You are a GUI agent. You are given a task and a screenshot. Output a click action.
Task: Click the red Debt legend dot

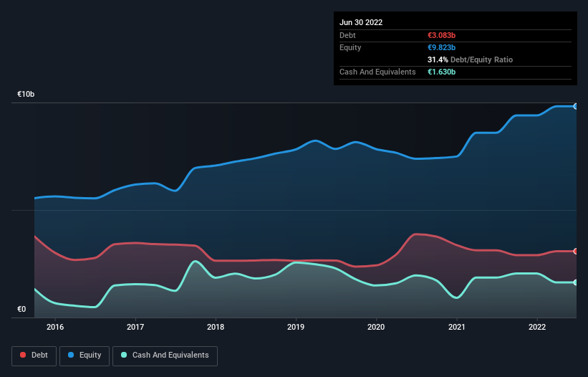click(23, 355)
